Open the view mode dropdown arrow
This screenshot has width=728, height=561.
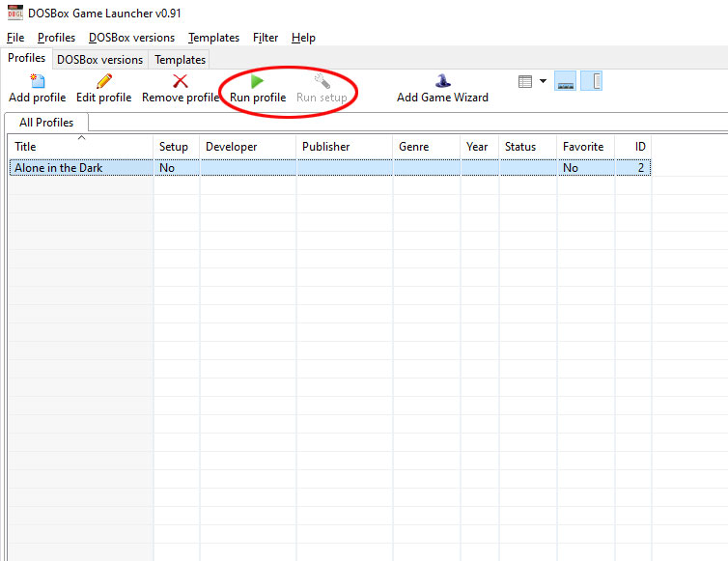543,81
